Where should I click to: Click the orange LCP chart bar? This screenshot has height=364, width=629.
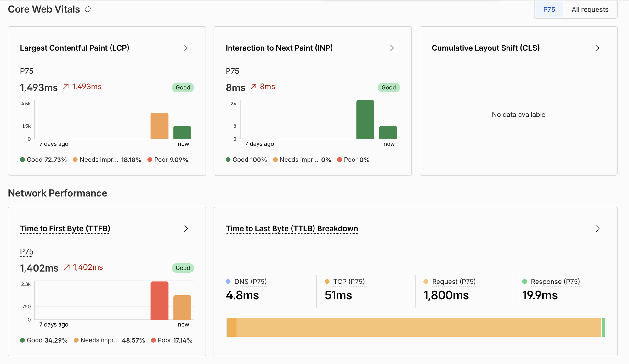point(160,126)
